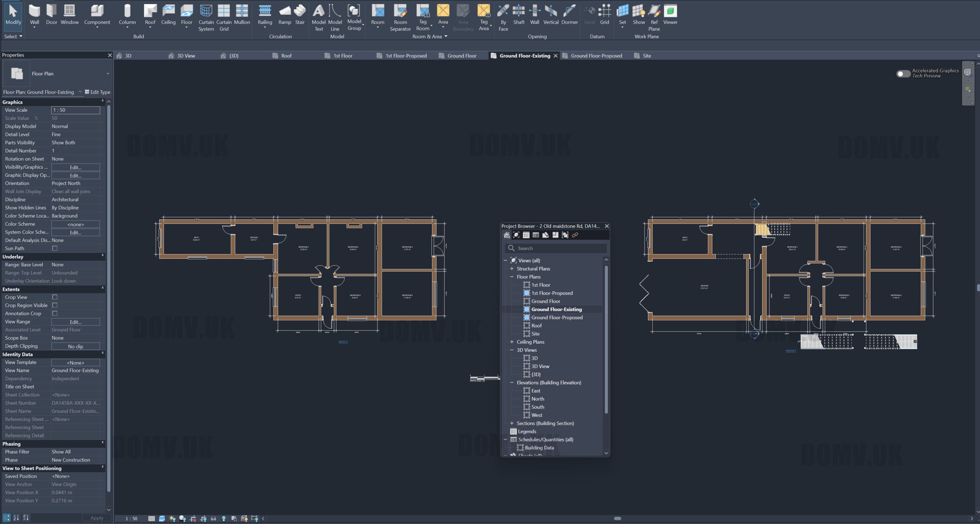Toggle Accelerated Graphics Tech Preview switch

(x=903, y=73)
